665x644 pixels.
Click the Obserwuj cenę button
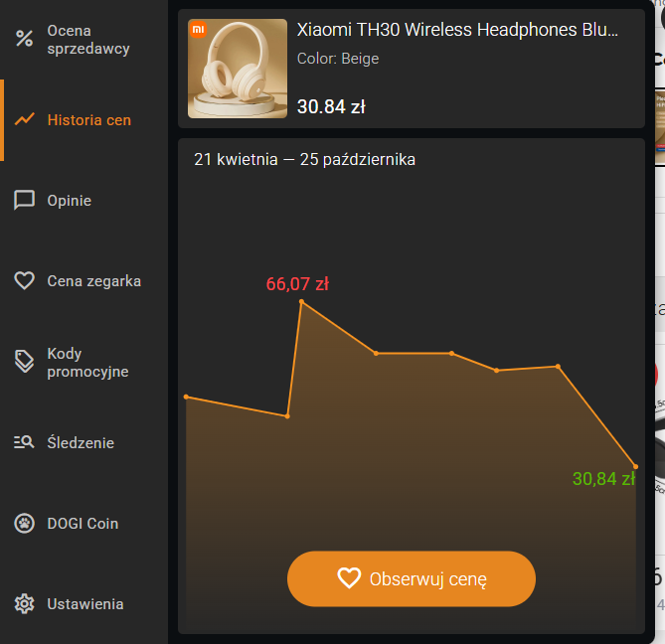412,578
